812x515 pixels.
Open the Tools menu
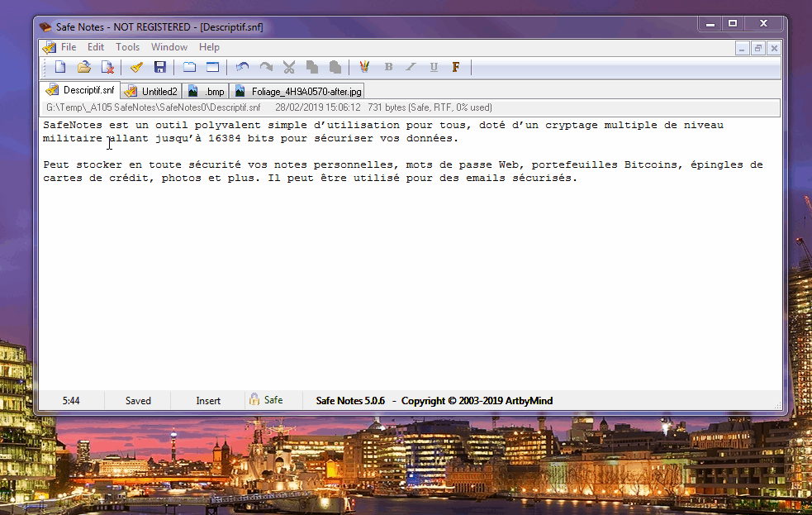pos(127,47)
